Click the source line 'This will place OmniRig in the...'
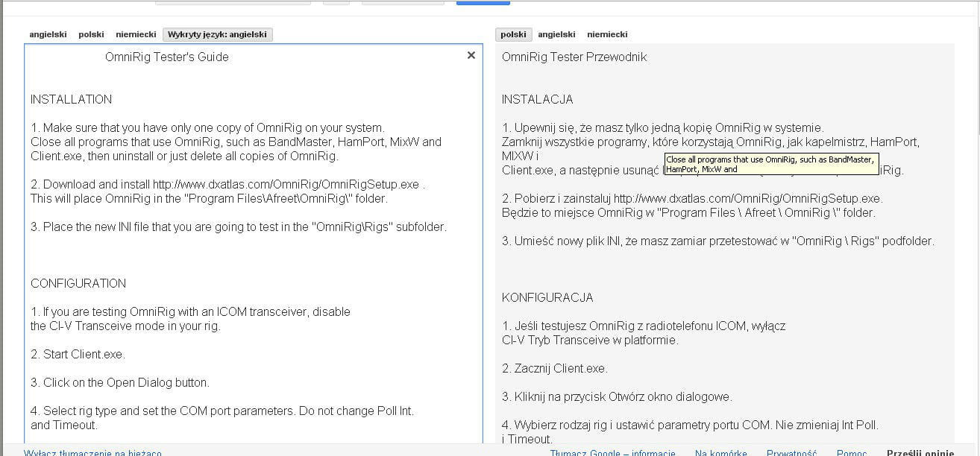Viewport: 980px width, 456px height. click(210, 199)
